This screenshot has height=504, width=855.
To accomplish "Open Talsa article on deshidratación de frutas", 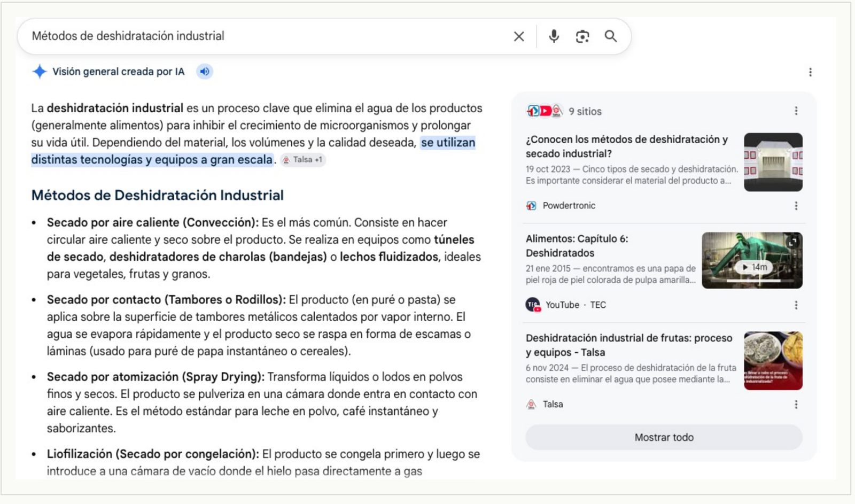I will [629, 345].
